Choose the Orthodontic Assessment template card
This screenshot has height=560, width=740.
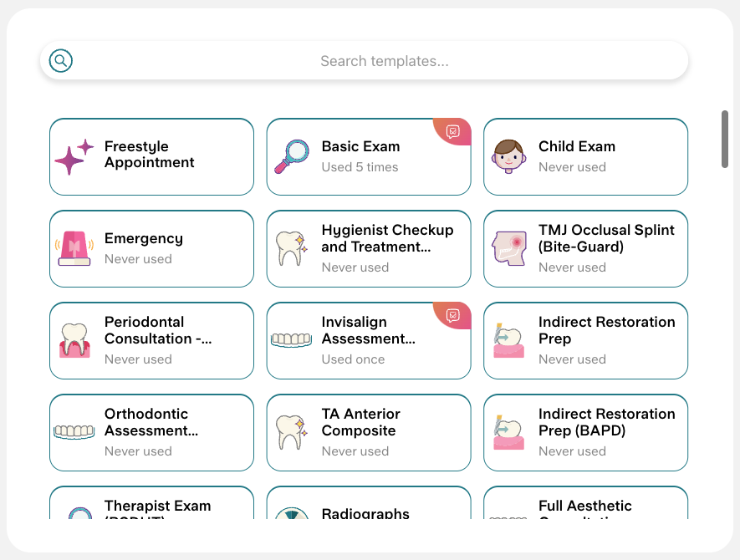(x=151, y=433)
